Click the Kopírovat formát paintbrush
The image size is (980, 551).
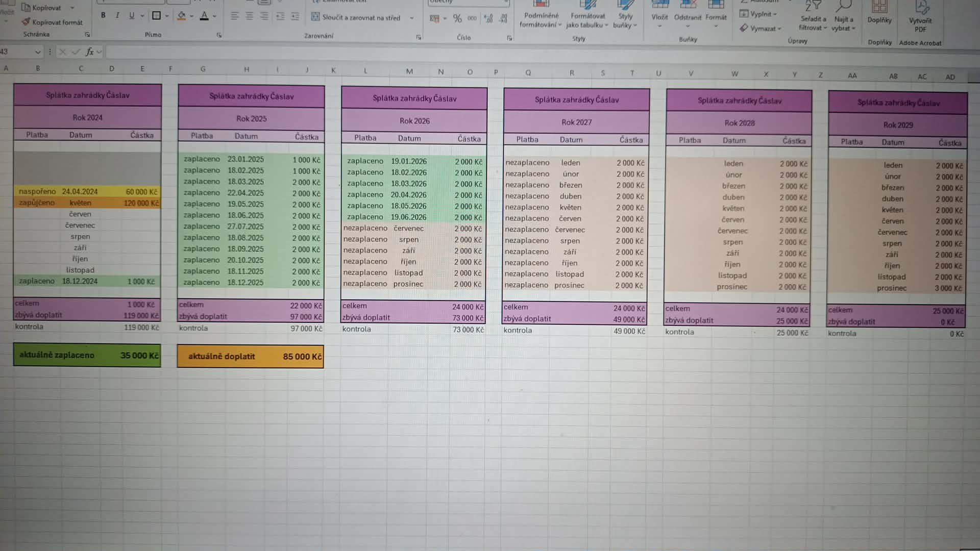pyautogui.click(x=52, y=22)
